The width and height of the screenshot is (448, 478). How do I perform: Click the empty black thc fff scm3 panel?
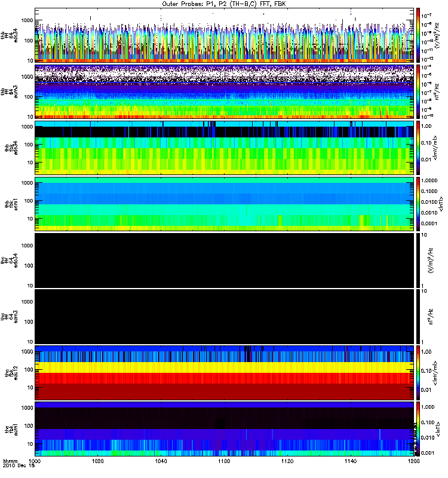225,317
